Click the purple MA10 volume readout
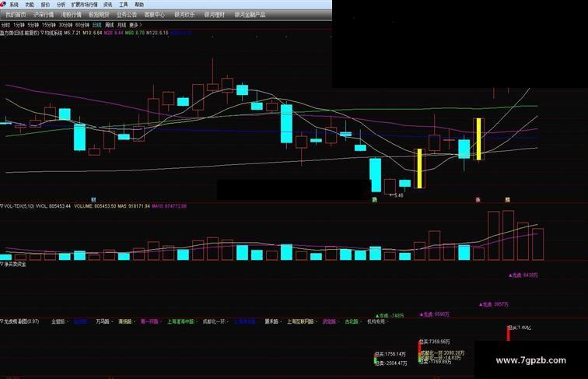This screenshot has height=379, width=588. 169,206
